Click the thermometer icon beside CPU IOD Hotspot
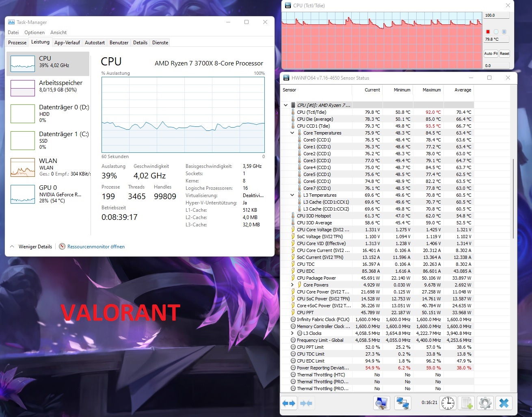532x417 pixels. point(293,216)
